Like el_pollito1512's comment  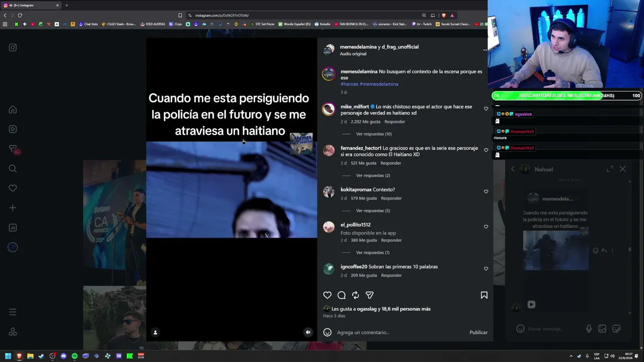[x=486, y=227]
